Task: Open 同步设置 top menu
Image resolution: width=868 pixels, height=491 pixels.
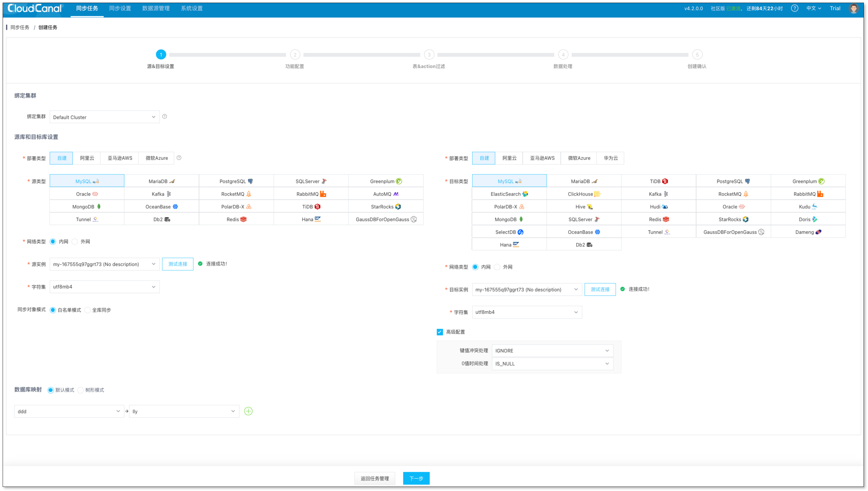Action: (x=120, y=9)
